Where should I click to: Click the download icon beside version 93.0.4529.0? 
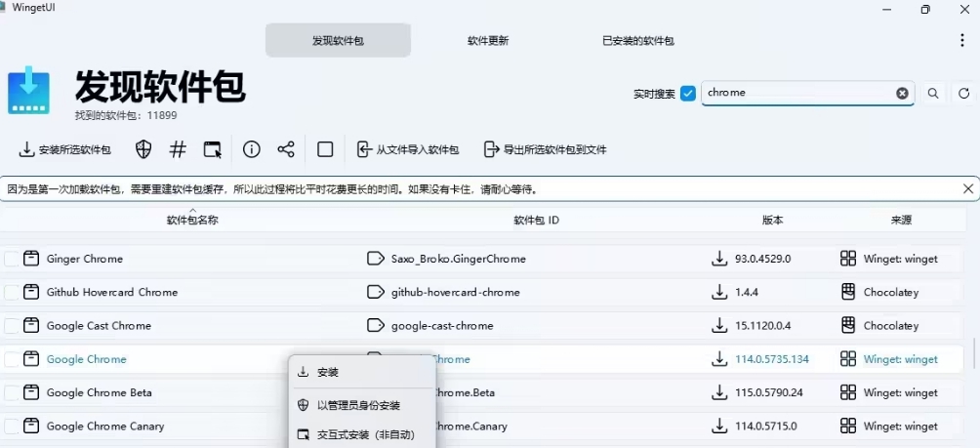719,259
